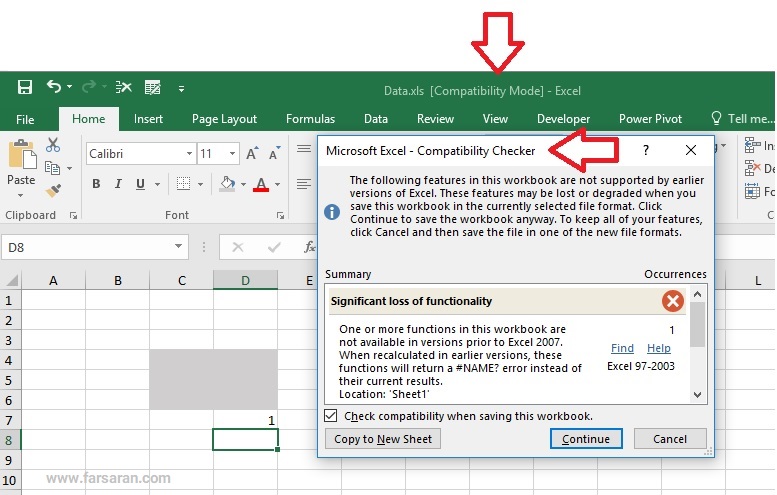Open the Power Pivot tab

click(x=650, y=119)
